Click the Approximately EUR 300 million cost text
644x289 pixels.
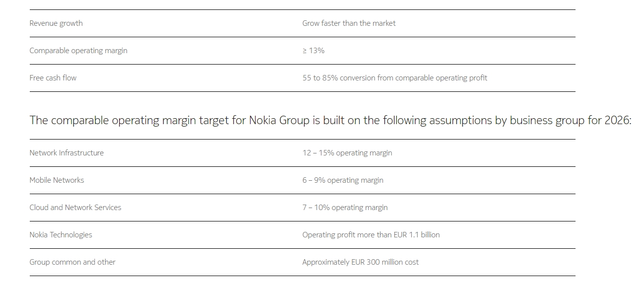360,262
